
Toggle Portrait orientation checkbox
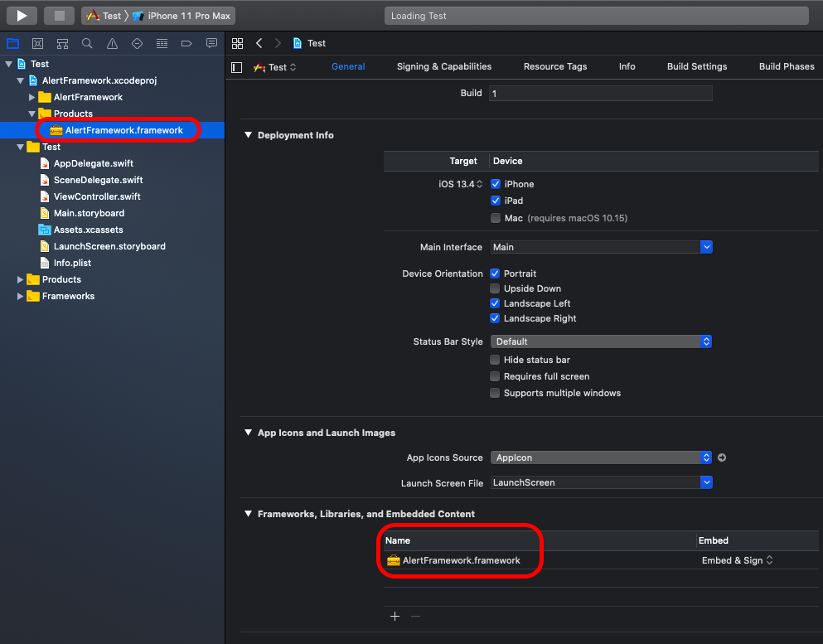(495, 274)
